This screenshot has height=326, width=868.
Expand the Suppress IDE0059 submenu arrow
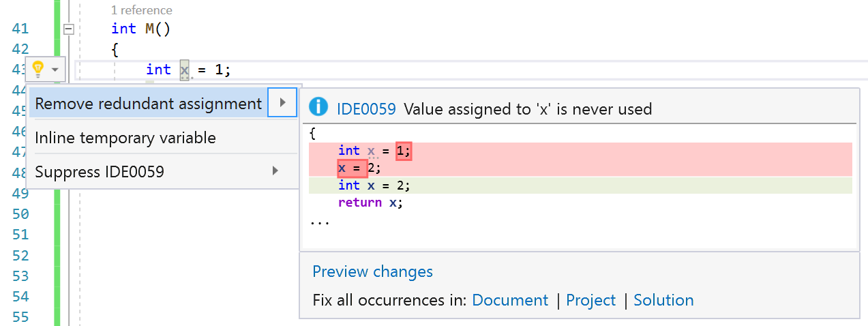pos(275,171)
